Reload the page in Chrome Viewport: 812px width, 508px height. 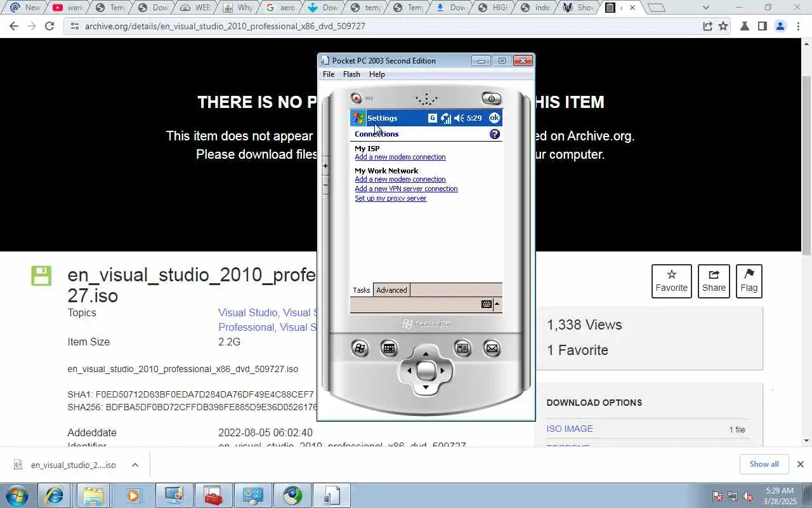click(49, 26)
